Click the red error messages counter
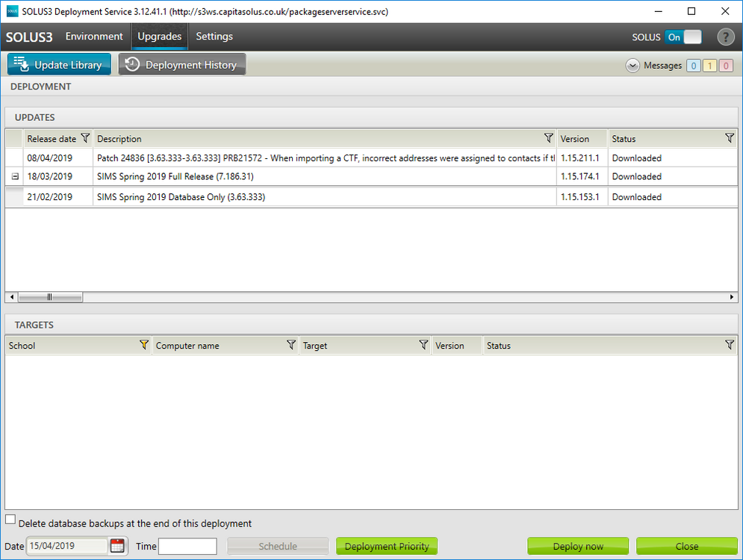 726,66
